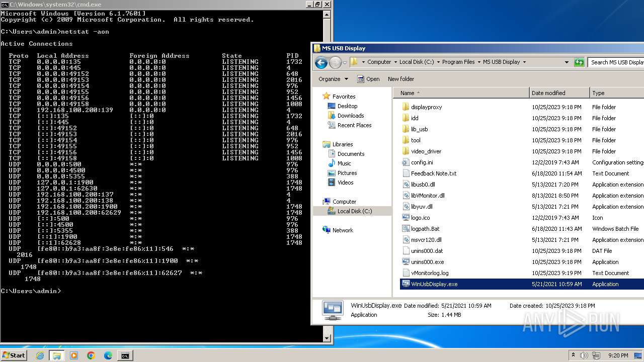Image resolution: width=644 pixels, height=362 pixels.
Task: Select Network in the navigation pane
Action: pyautogui.click(x=343, y=230)
